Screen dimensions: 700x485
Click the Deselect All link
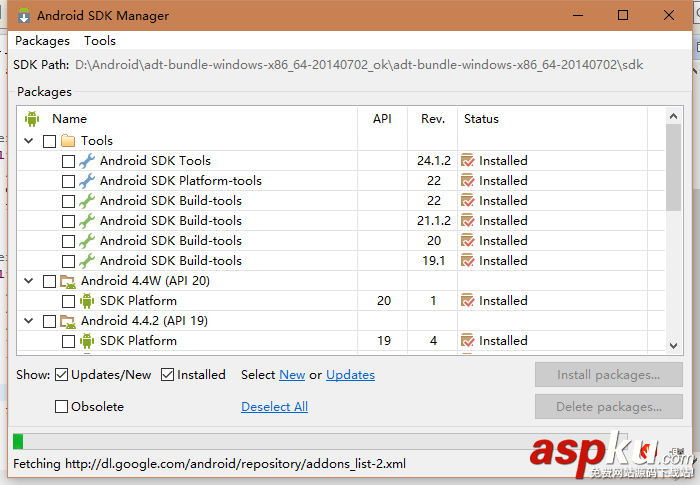tap(274, 407)
